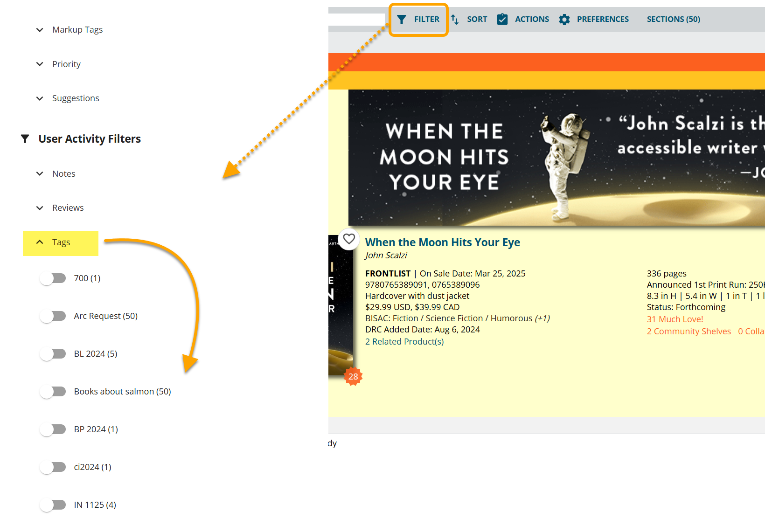Viewport: 765px width, 532px height.
Task: Enable the ci2024 (1) tag filter
Action: tap(53, 467)
